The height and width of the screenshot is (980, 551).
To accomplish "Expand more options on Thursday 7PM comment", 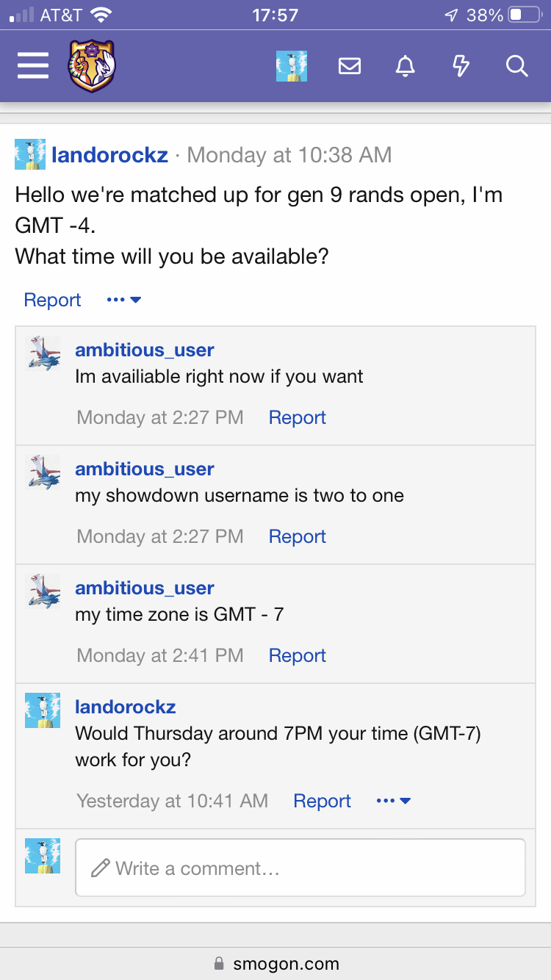I will 393,801.
